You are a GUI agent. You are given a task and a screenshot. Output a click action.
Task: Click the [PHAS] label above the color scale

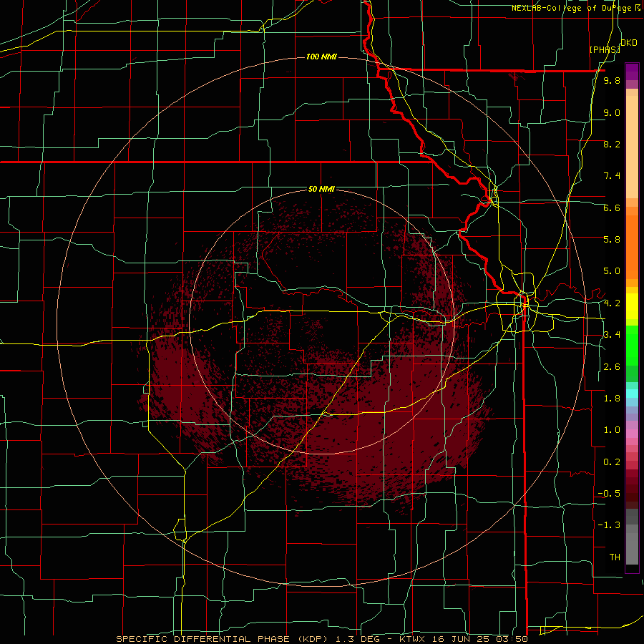point(605,49)
